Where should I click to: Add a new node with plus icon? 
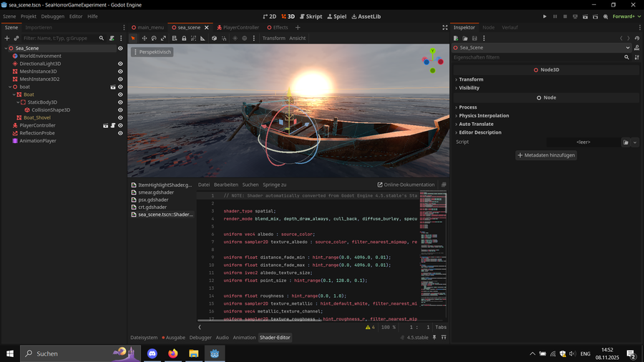pos(7,38)
